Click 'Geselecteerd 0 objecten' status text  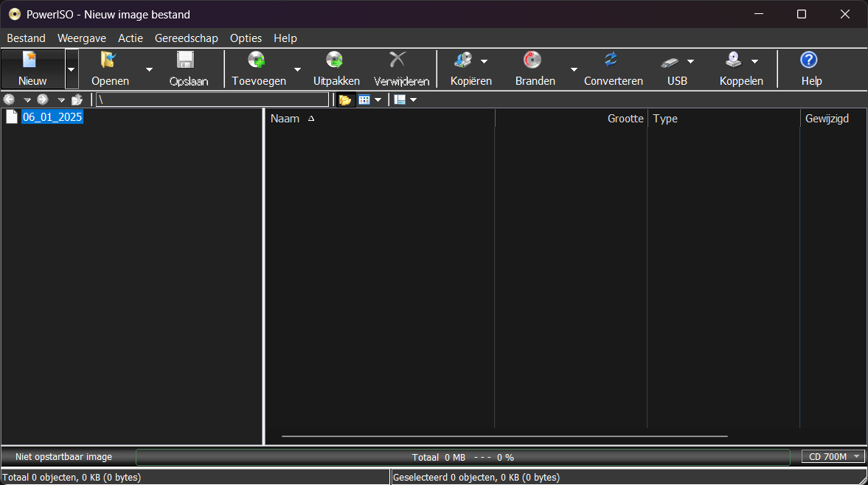[x=476, y=477]
